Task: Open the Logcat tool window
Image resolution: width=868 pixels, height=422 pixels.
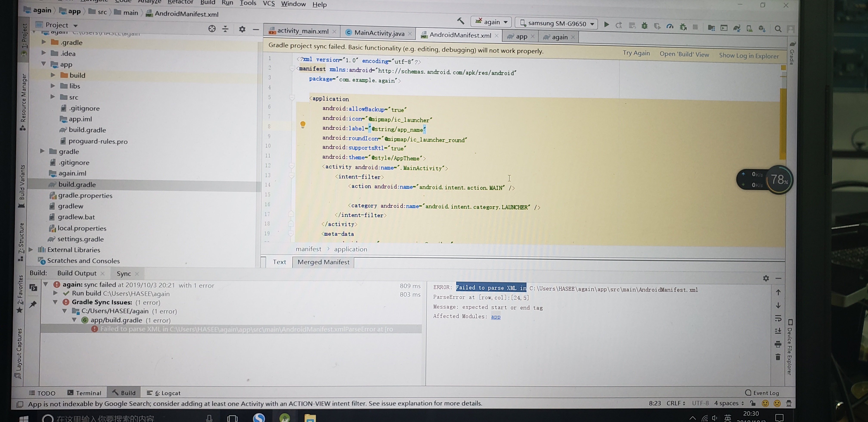Action: tap(164, 393)
